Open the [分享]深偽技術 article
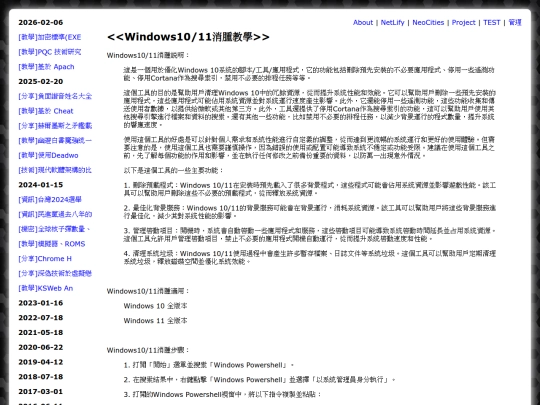Viewport: 540px width, 405px height. tap(55, 273)
